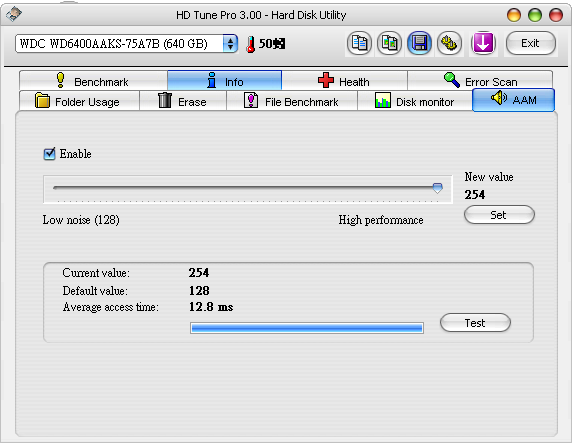This screenshot has height=443, width=572.
Task: Select the WDC WD6400AAKS drive combo box
Action: (126, 44)
